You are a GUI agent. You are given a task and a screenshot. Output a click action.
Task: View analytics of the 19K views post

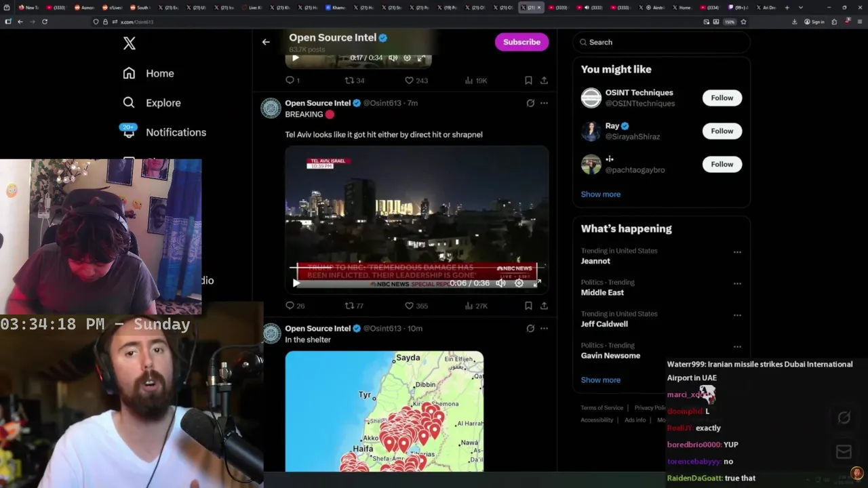(x=475, y=80)
